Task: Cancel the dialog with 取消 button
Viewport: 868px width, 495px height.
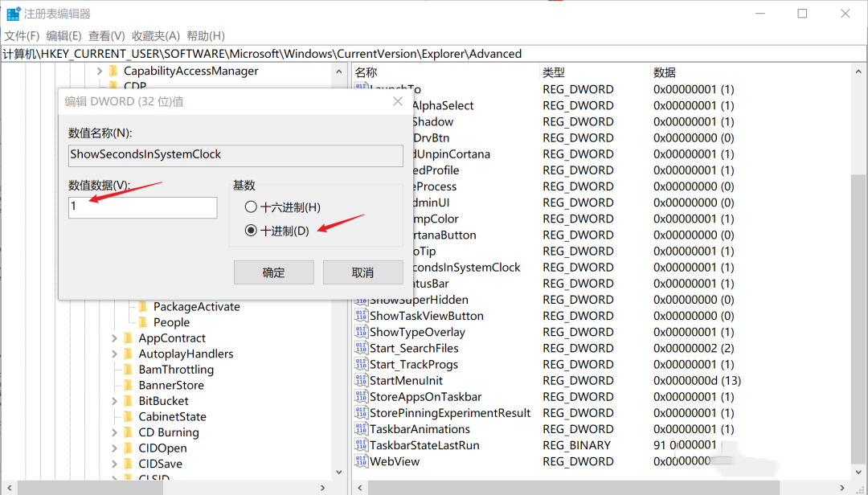Action: [362, 272]
